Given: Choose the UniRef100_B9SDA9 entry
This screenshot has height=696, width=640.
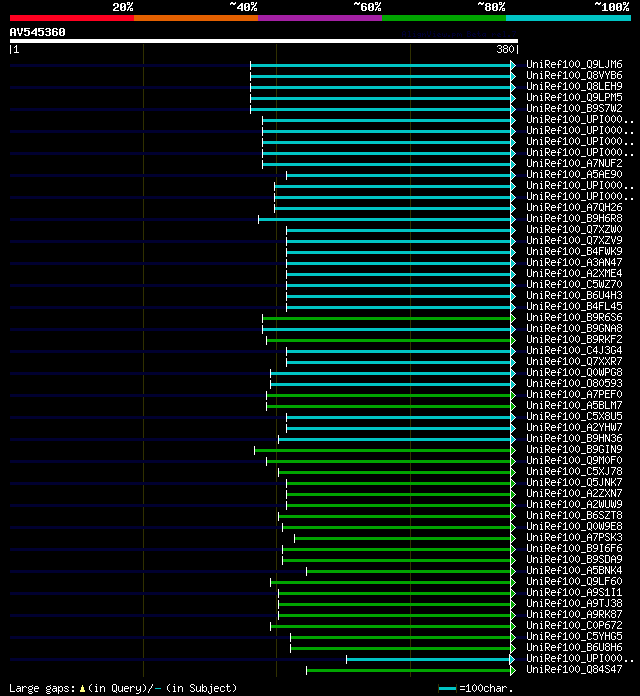Looking at the screenshot, I should (574, 559).
